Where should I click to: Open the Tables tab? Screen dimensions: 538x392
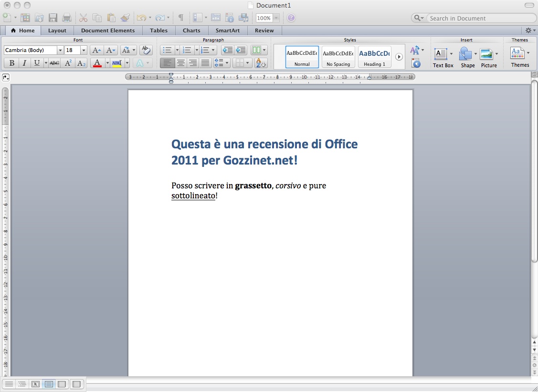158,31
